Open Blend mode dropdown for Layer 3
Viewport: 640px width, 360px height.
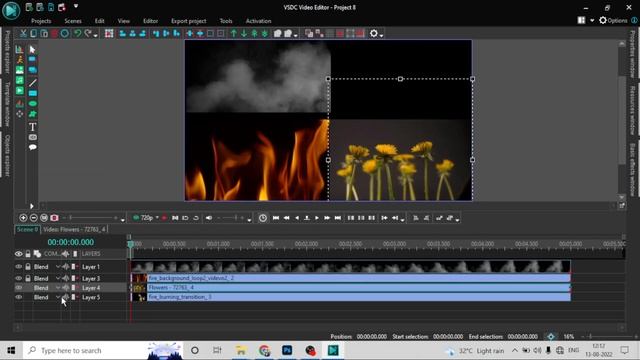click(58, 278)
